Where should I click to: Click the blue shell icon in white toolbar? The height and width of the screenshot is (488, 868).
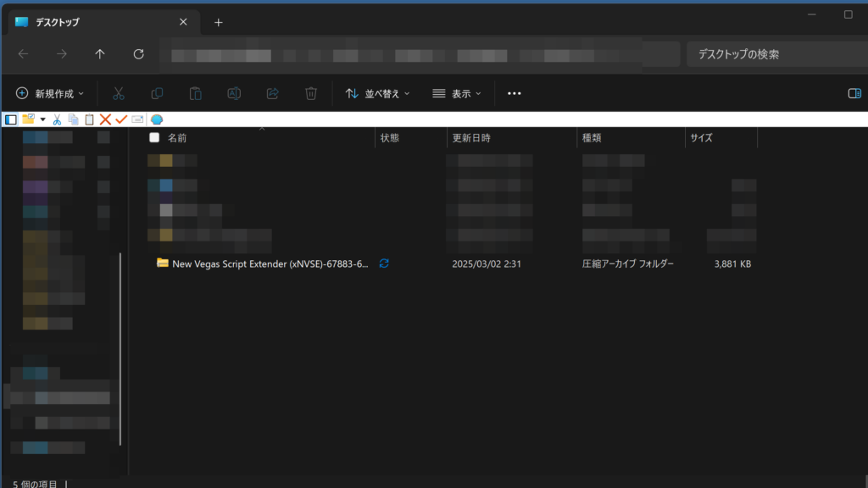tap(157, 119)
